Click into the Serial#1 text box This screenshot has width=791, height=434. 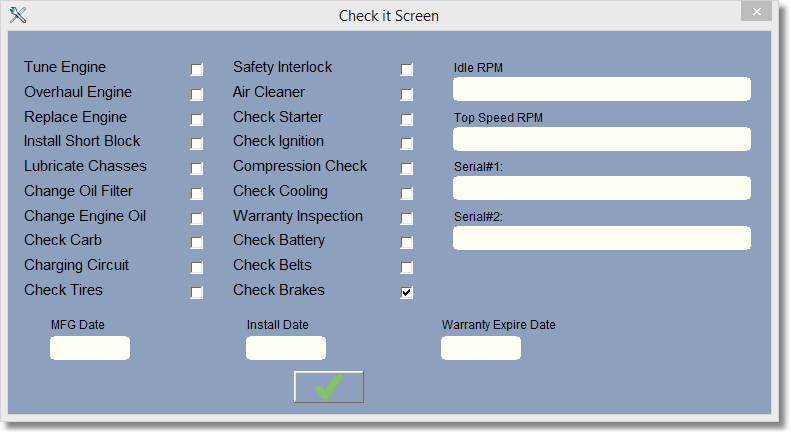[601, 188]
